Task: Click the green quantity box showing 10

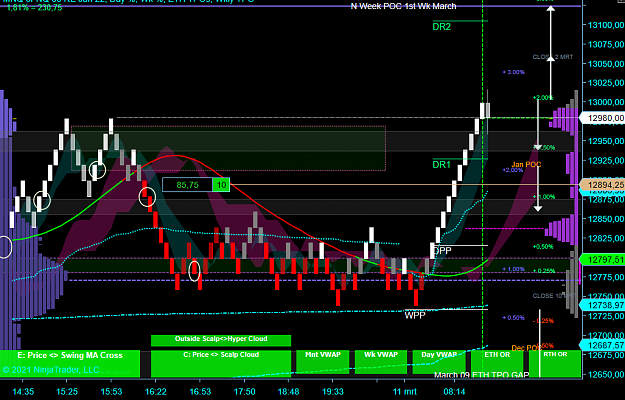Action: tap(221, 185)
